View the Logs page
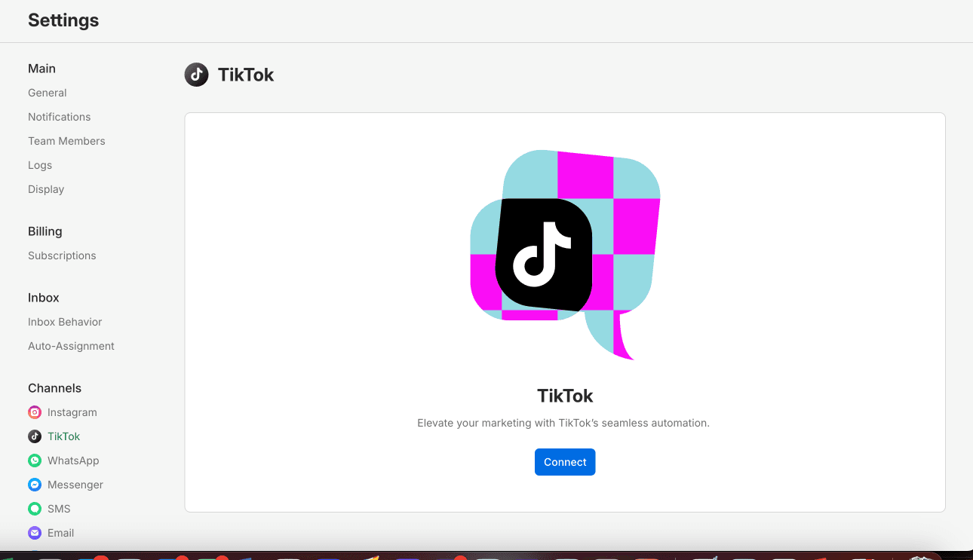This screenshot has width=973, height=560. [40, 165]
